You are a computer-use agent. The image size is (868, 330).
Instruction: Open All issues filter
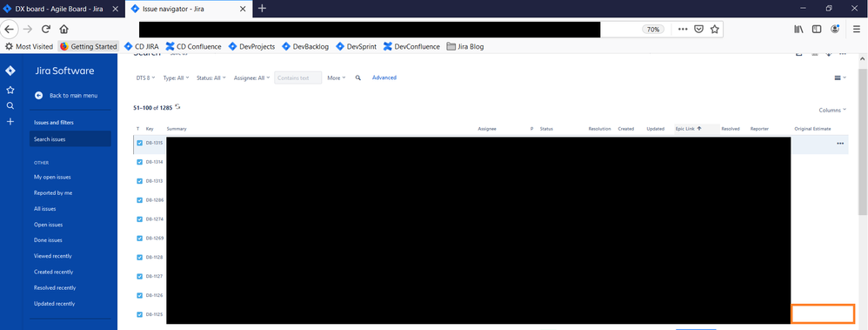point(44,209)
